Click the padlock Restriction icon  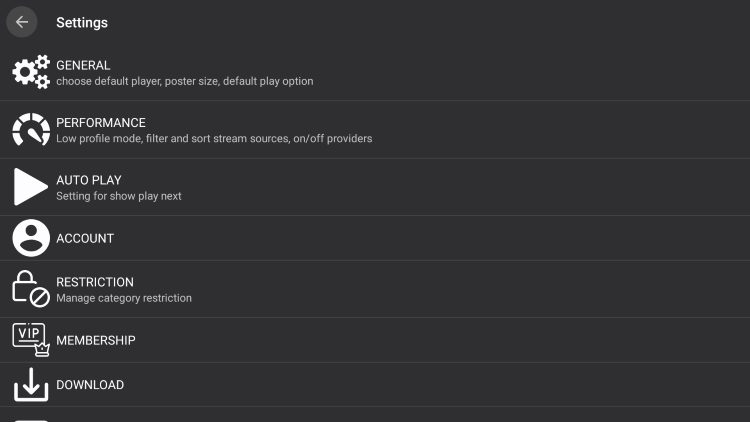point(31,289)
